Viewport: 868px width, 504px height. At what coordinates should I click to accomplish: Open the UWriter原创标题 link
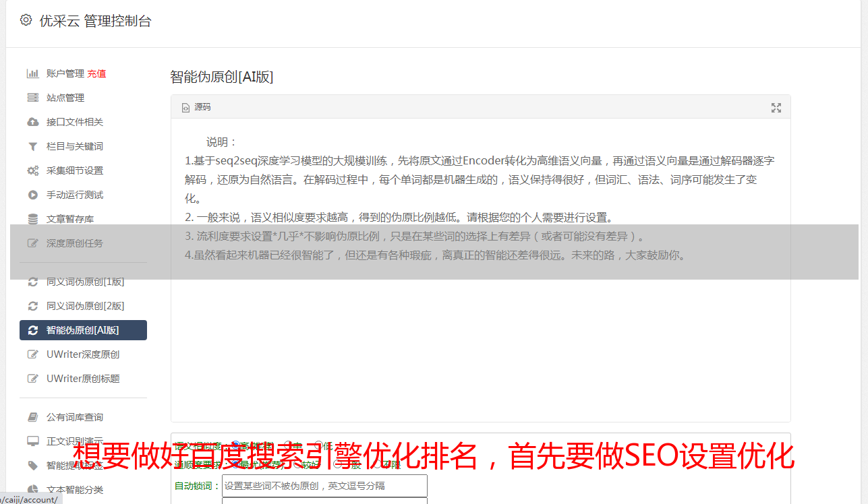tap(83, 379)
